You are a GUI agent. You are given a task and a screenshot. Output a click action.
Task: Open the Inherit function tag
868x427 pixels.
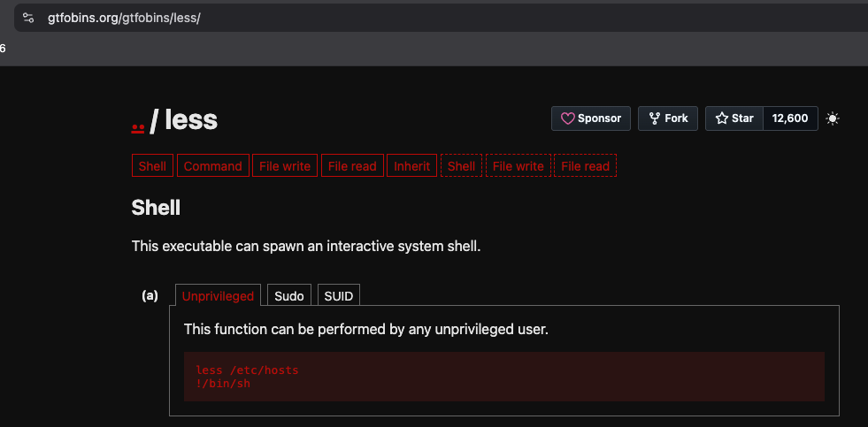tap(411, 166)
